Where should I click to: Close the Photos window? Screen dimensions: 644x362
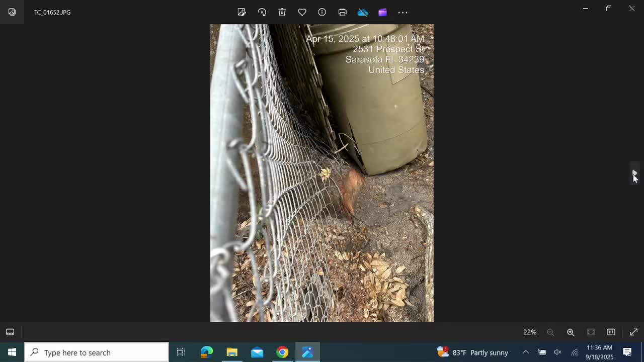pos(632,8)
